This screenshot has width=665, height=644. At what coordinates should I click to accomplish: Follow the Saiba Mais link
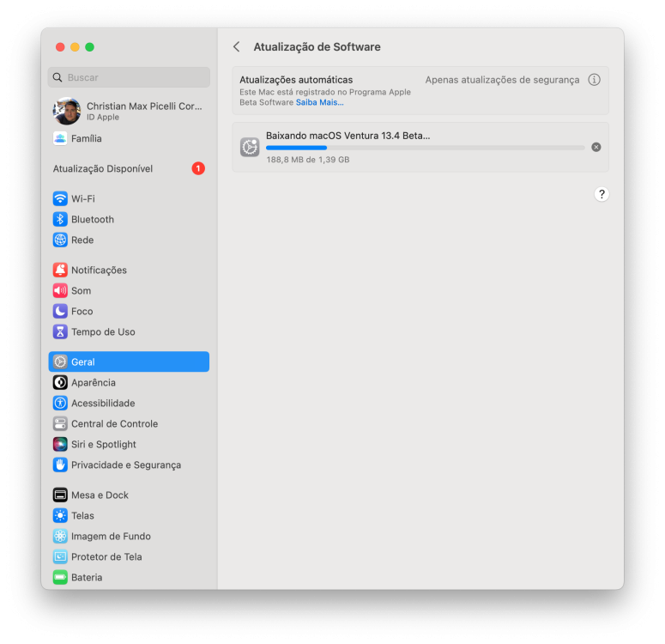pos(319,102)
